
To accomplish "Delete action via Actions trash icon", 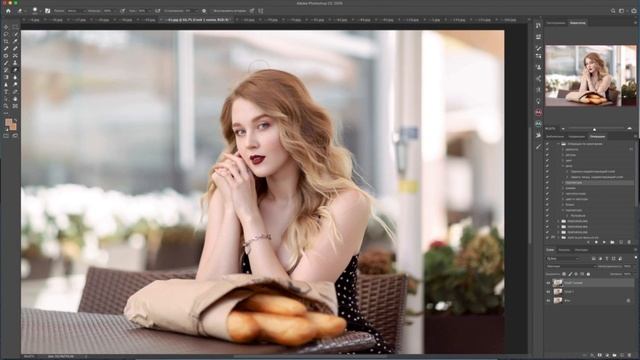I will point(629,242).
